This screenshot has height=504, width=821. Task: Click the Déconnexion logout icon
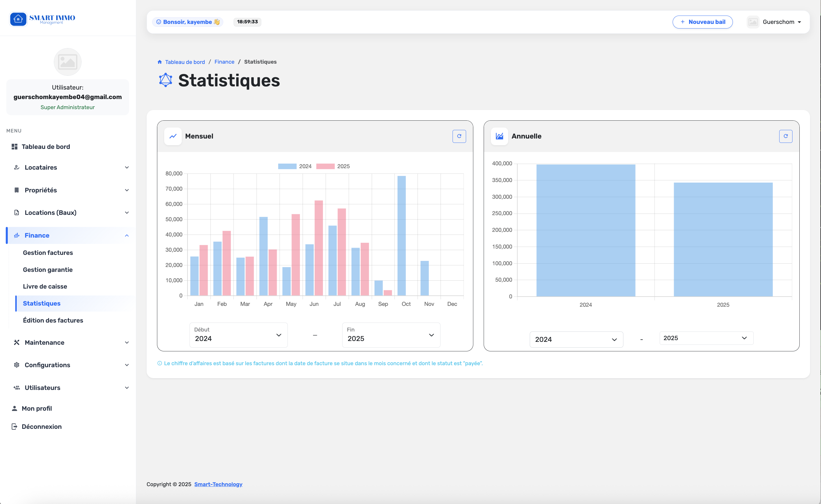click(14, 427)
